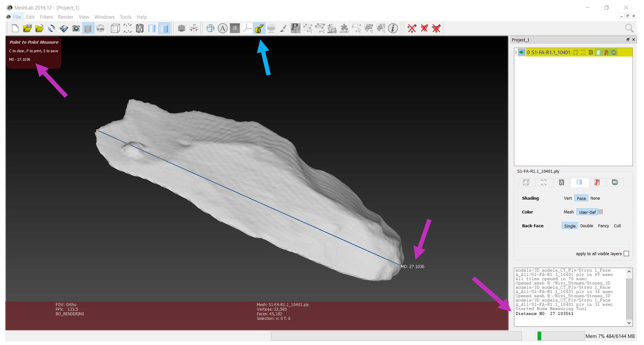The width and height of the screenshot is (644, 345).
Task: Set Shading to Vert
Action: pos(567,198)
